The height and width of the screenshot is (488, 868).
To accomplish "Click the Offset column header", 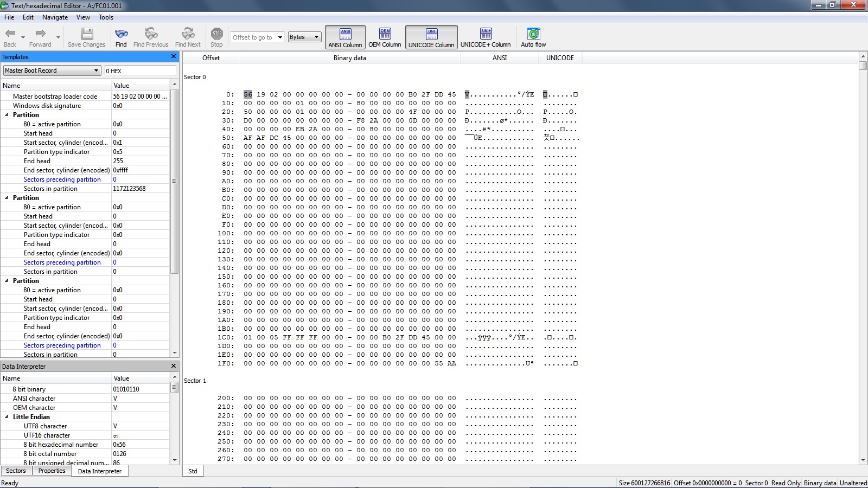I will click(211, 57).
